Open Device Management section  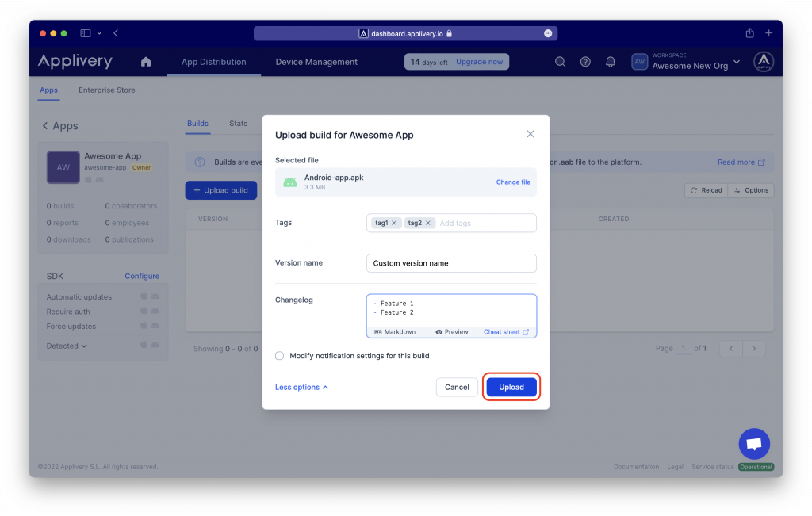pyautogui.click(x=316, y=62)
